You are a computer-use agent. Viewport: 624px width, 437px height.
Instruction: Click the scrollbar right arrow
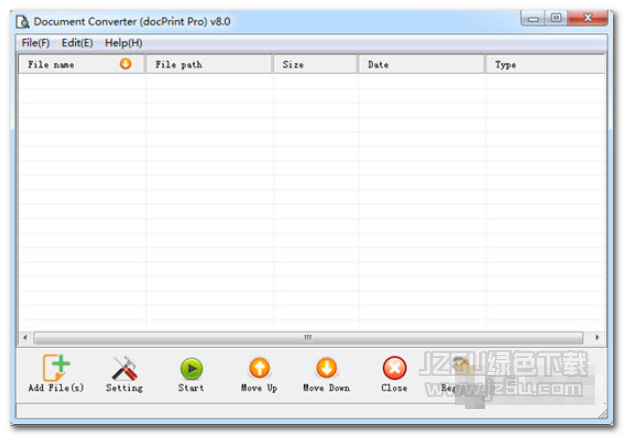pos(597,338)
